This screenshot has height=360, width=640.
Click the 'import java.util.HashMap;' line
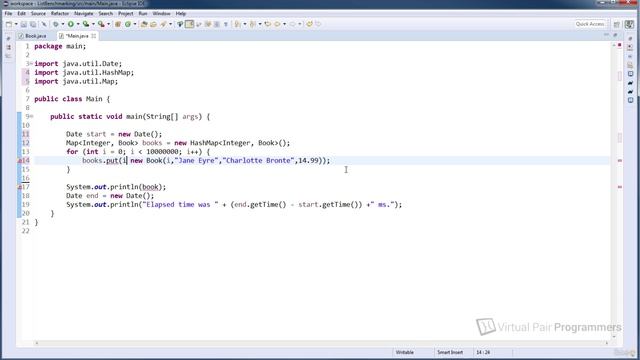click(84, 73)
